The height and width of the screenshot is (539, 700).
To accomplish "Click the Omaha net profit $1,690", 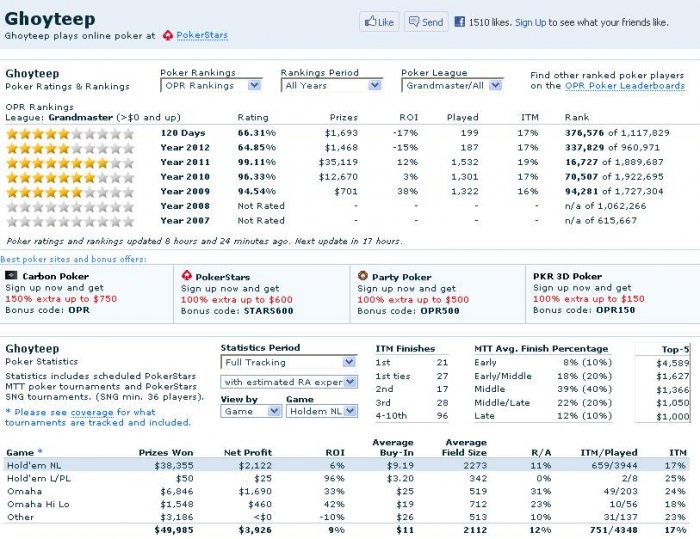I will coord(255,491).
